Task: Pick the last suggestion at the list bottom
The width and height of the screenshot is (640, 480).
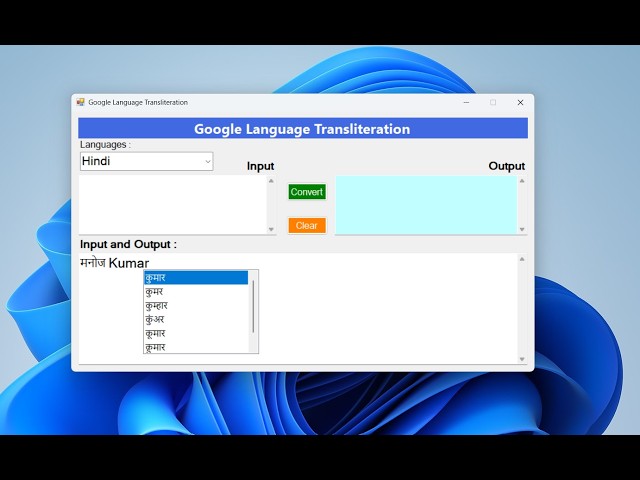Action: (196, 347)
